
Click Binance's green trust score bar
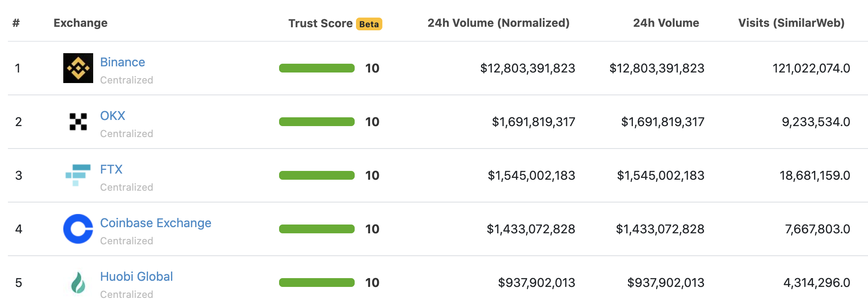tap(316, 68)
